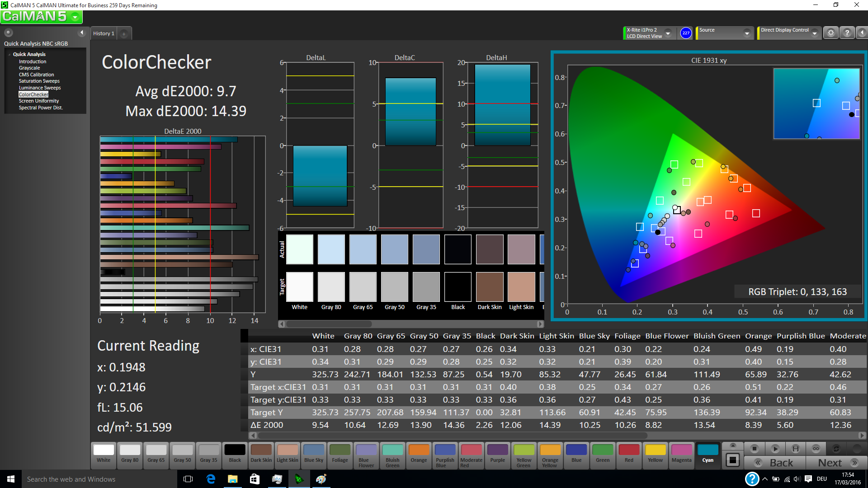Open Microsoft Edge from the taskbar
Image resolution: width=868 pixels, height=488 pixels.
[x=211, y=479]
